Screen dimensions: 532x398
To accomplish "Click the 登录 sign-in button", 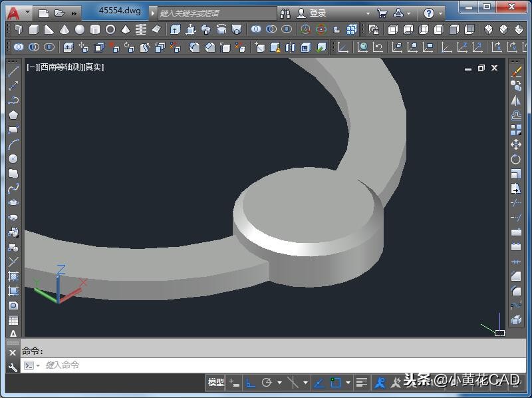I will 317,13.
